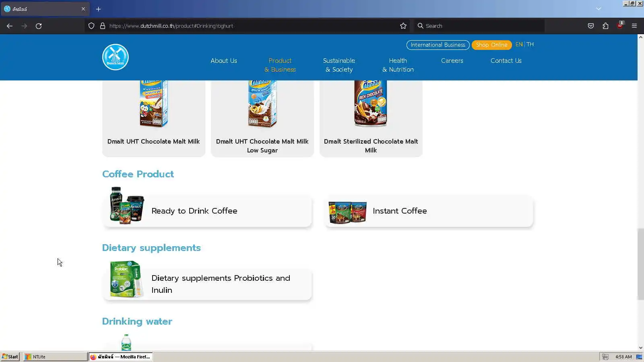The image size is (644, 362).
Task: Switch to NTLite in the taskbar
Action: coord(55,357)
